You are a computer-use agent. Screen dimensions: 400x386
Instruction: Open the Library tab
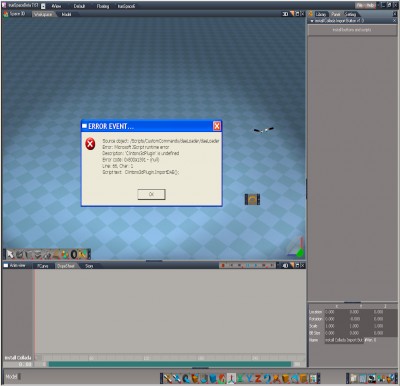click(x=320, y=14)
